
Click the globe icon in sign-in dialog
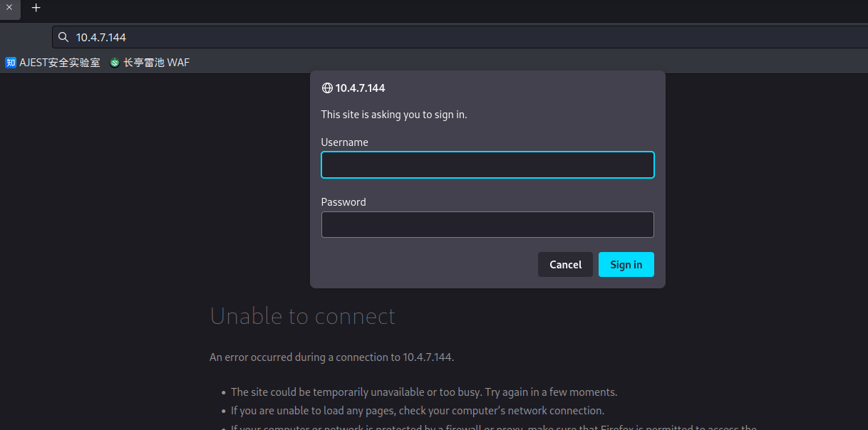(327, 88)
